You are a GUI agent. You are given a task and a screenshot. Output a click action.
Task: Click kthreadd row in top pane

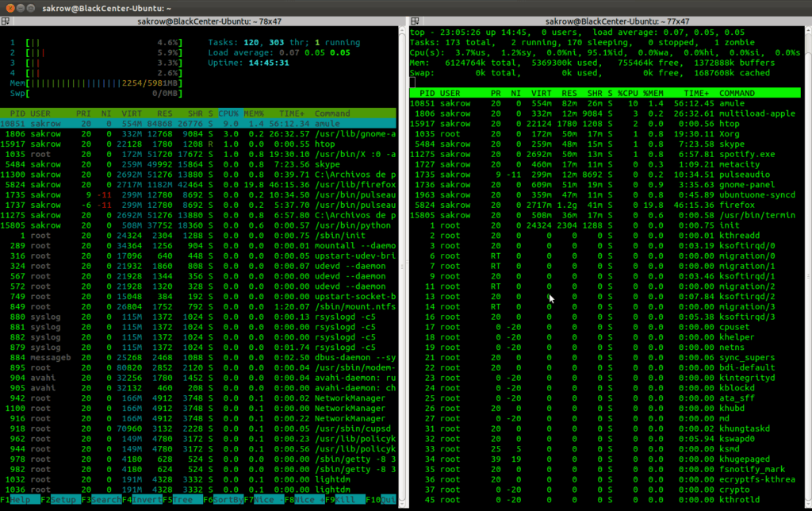pyautogui.click(x=605, y=236)
